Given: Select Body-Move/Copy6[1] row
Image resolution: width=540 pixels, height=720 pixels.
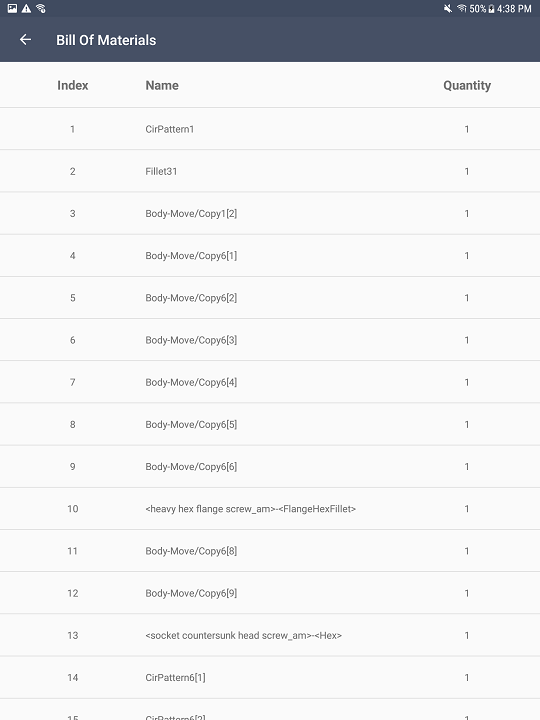Looking at the screenshot, I should [270, 256].
